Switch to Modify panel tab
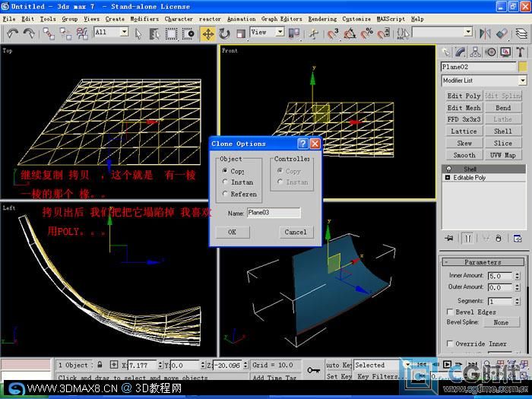Image resolution: width=532 pixels, height=399 pixels. (460, 52)
